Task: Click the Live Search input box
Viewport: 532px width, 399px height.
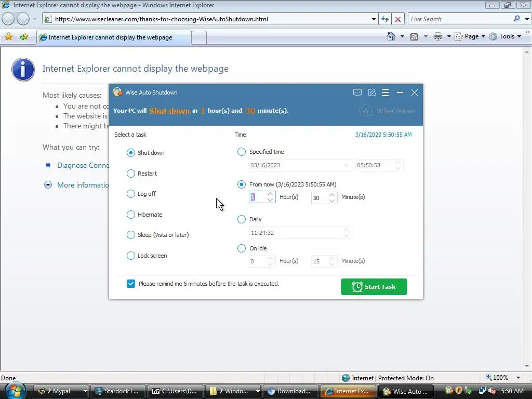Action: [x=460, y=19]
